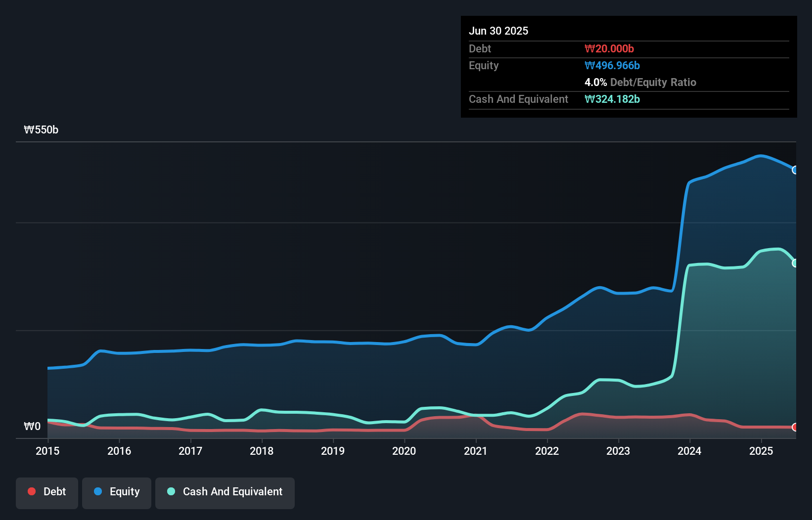Click the teal Cash And Equivalent legend dot

point(171,491)
